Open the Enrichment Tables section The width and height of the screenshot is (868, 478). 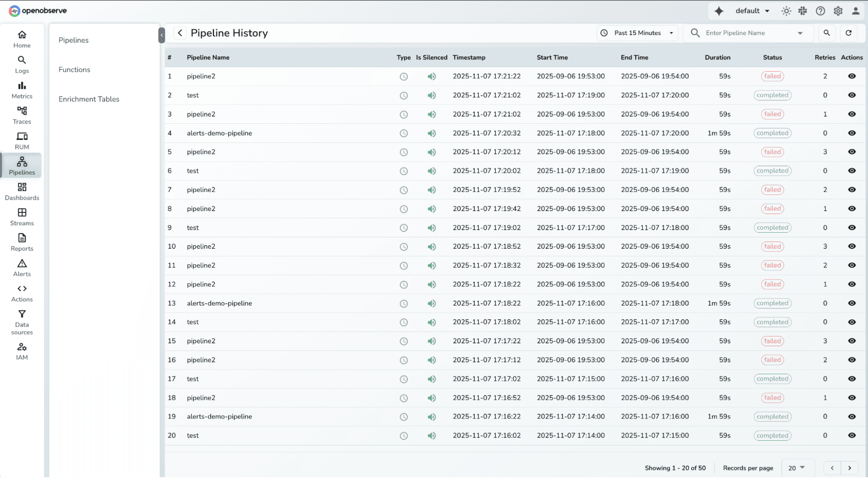pyautogui.click(x=89, y=99)
